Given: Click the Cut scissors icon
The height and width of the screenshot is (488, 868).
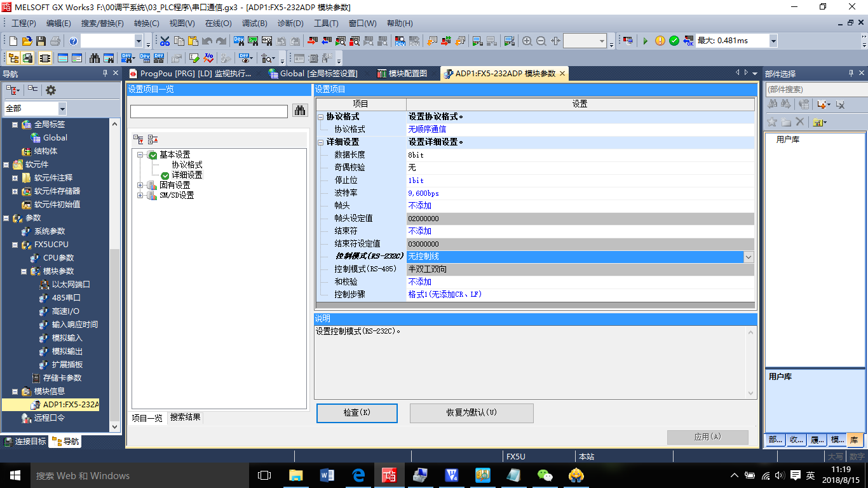Looking at the screenshot, I should (x=165, y=41).
